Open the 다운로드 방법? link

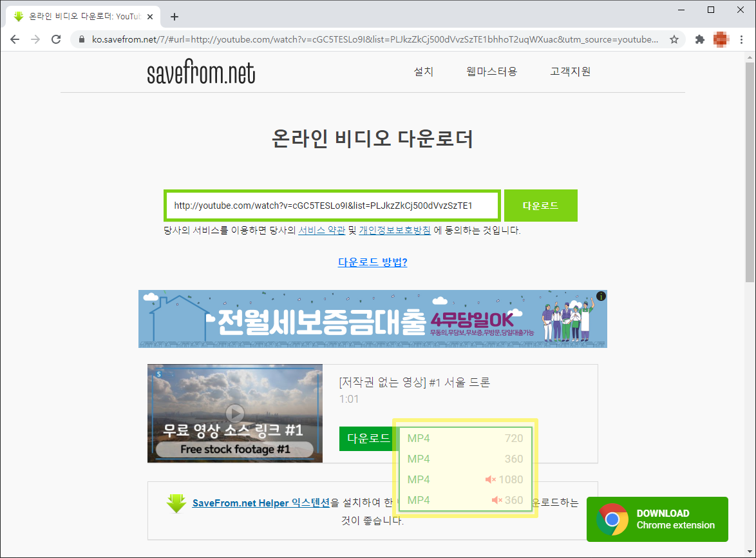373,262
